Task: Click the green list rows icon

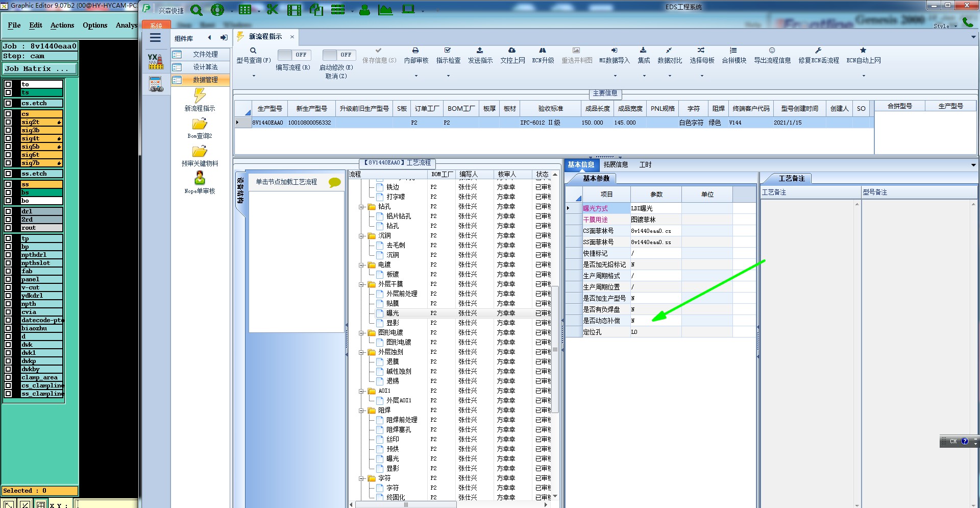Action: [x=338, y=9]
